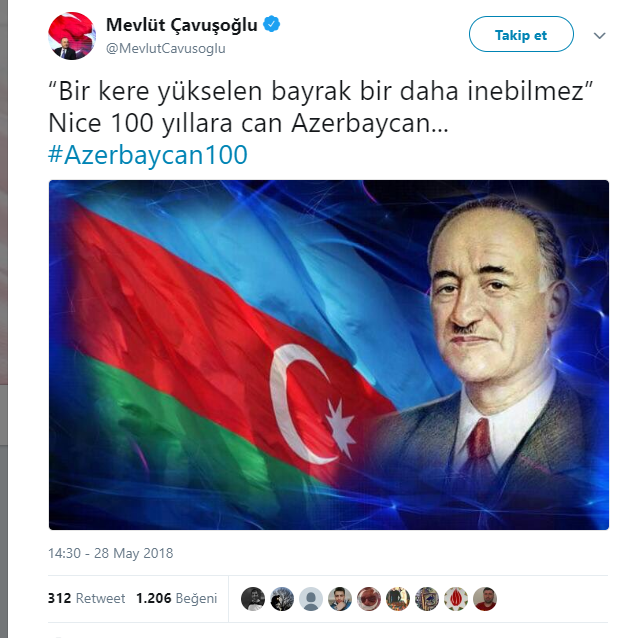Open the black-and-white photo liker avatar
Image resolution: width=630 pixels, height=638 pixels.
[253, 599]
